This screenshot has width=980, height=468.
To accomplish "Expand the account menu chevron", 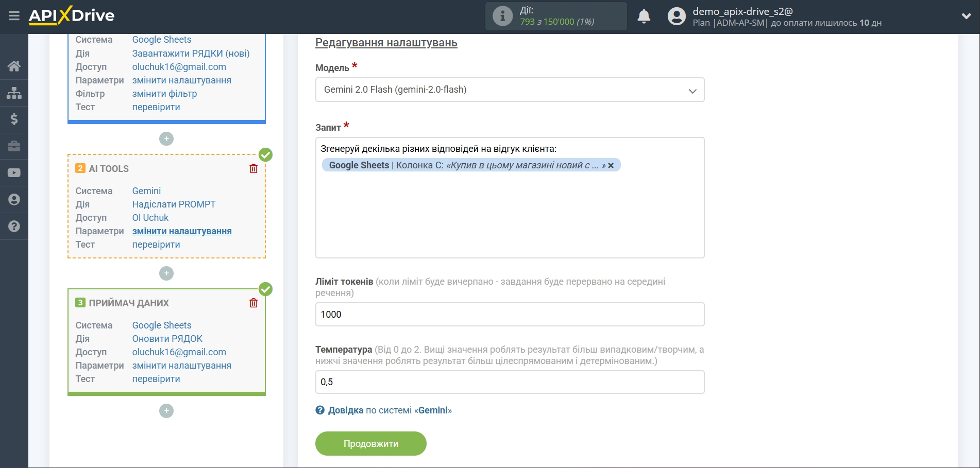I will (966, 16).
